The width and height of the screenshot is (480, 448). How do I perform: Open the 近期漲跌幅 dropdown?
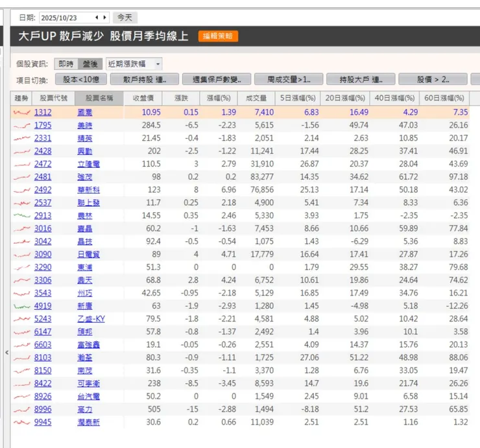point(134,64)
